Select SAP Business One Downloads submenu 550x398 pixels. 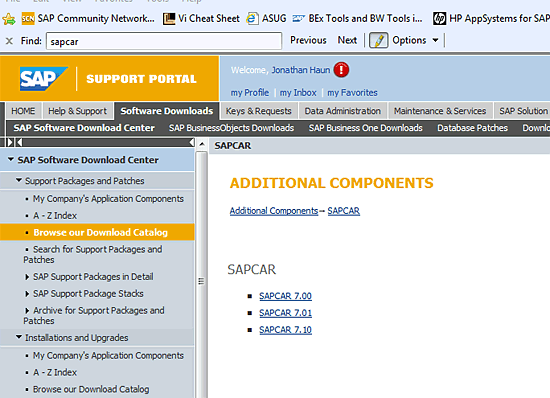(x=365, y=128)
